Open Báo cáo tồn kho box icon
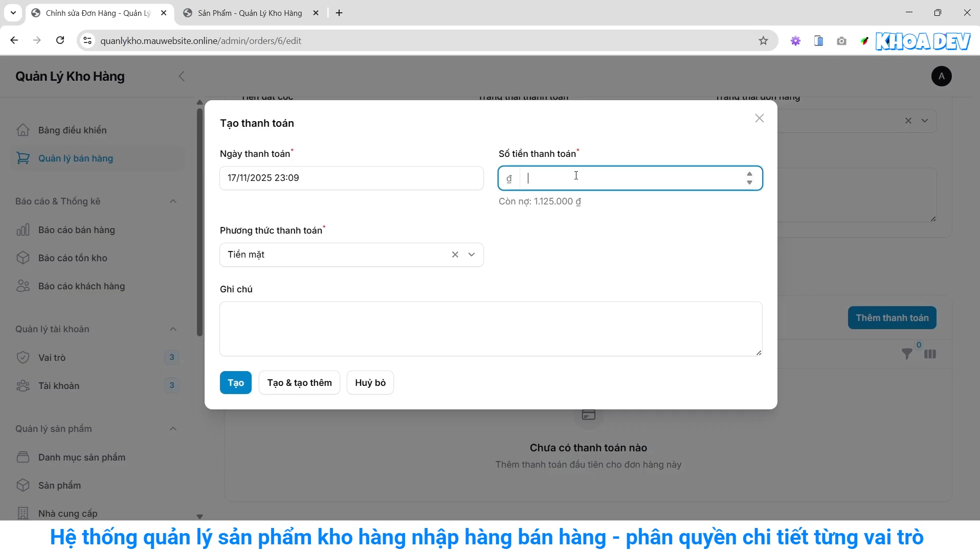980x552 pixels. pyautogui.click(x=23, y=258)
